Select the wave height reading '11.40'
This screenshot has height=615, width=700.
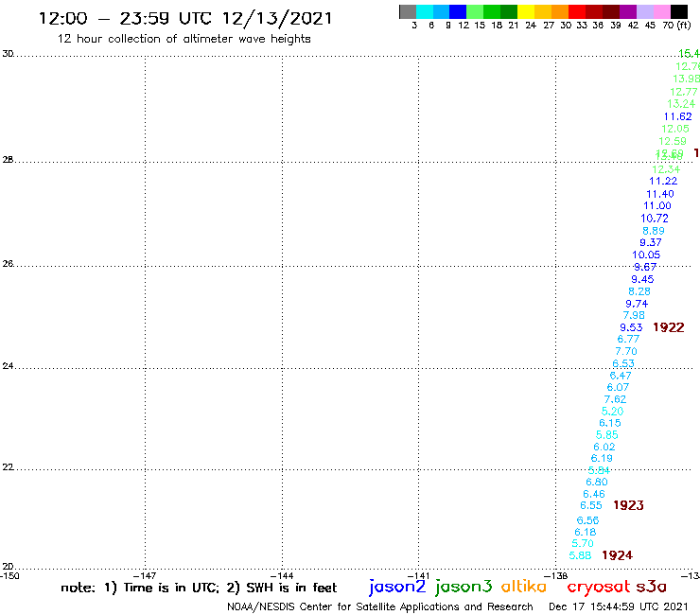[660, 194]
